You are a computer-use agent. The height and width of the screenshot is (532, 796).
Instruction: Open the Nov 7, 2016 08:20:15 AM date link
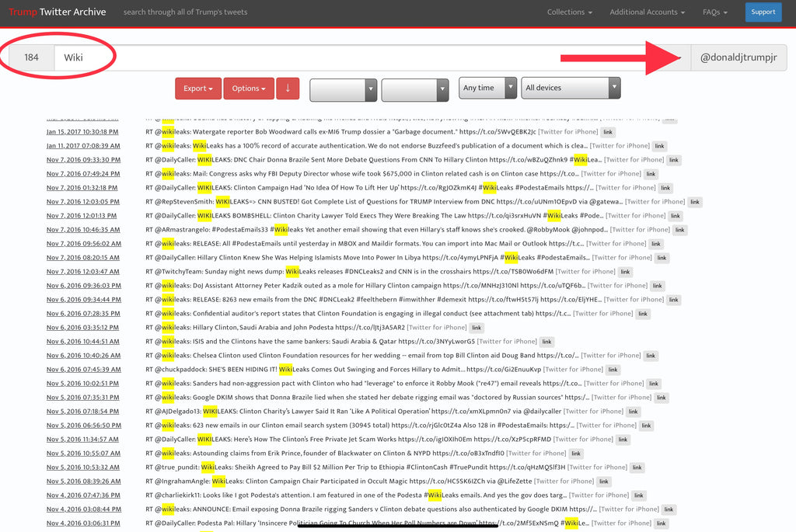click(83, 258)
